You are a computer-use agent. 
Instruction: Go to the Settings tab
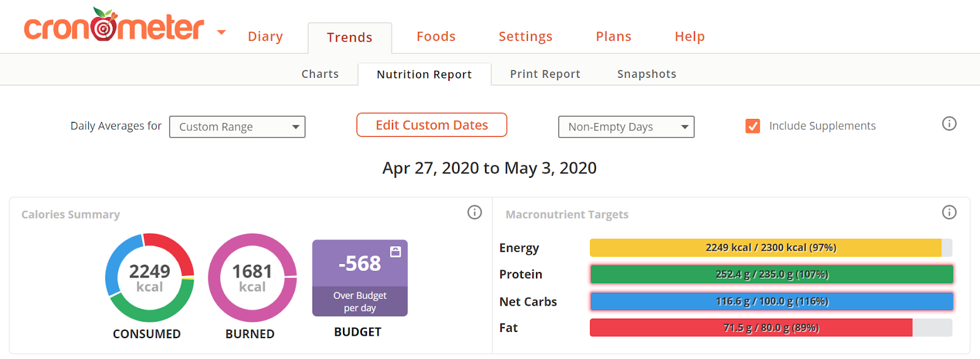point(526,37)
